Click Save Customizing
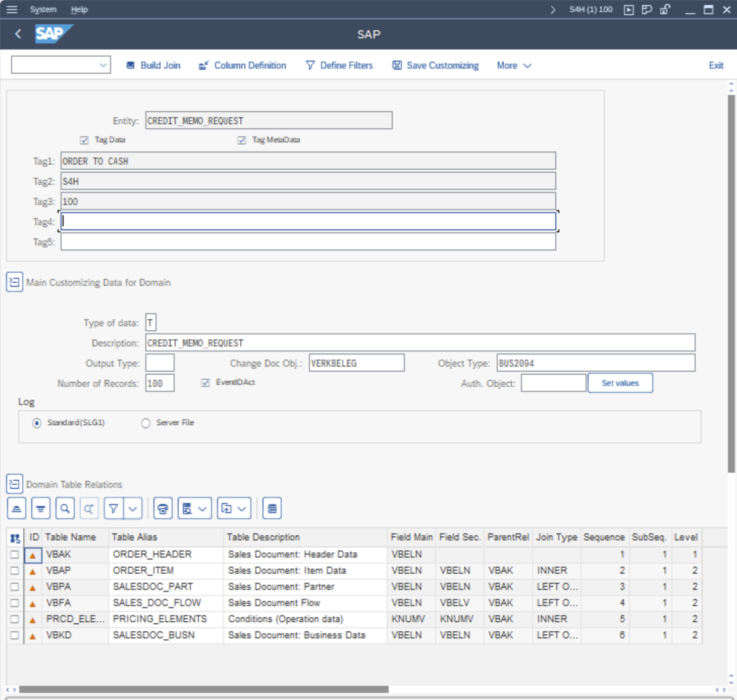 [x=436, y=66]
